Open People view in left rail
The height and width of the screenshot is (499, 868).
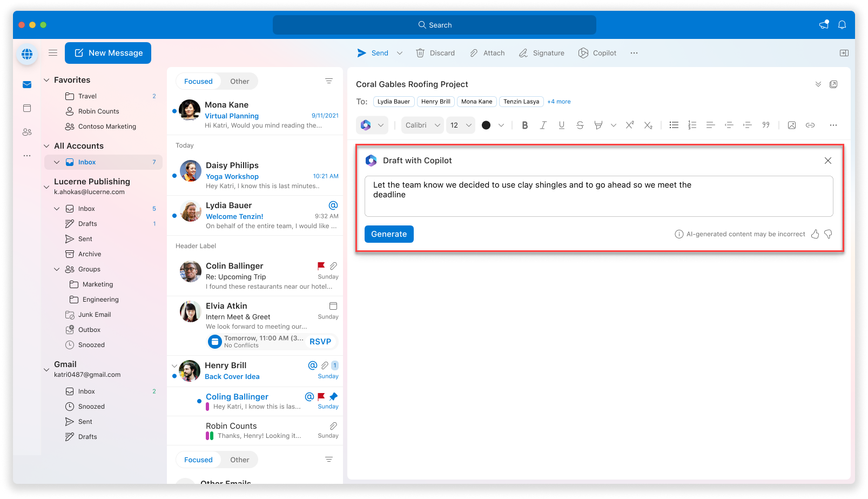tap(27, 132)
